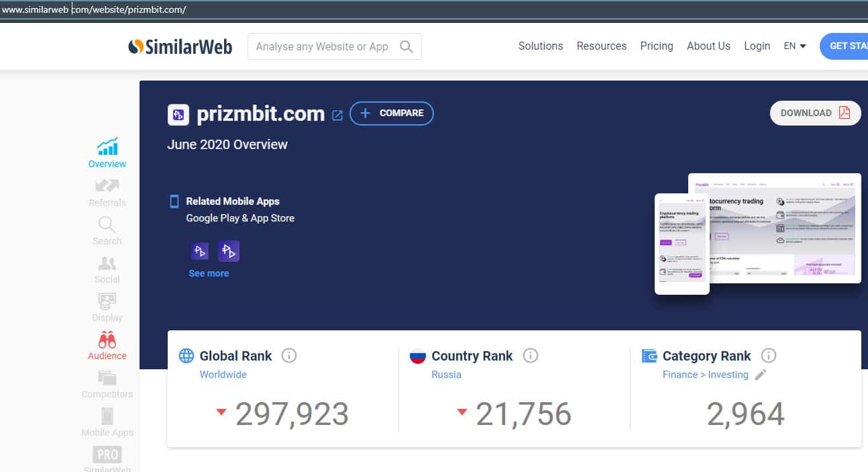Click the See more link
This screenshot has height=472, width=868.
(209, 273)
